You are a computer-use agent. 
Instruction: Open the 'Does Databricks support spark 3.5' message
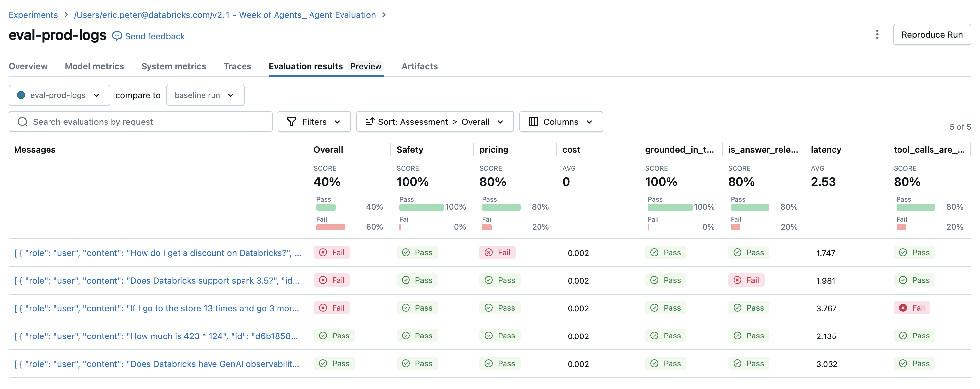click(157, 280)
